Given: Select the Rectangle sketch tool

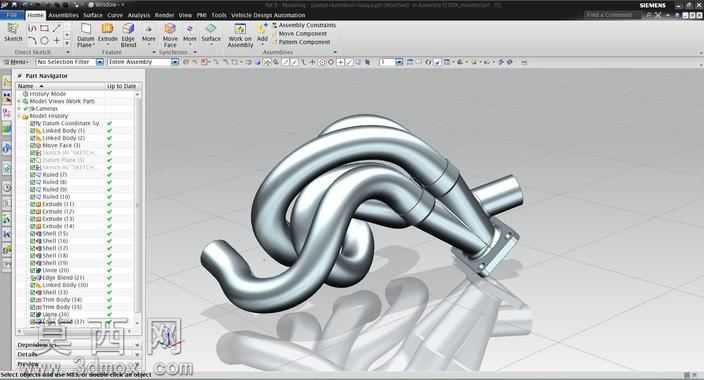Looking at the screenshot, I should [44, 29].
